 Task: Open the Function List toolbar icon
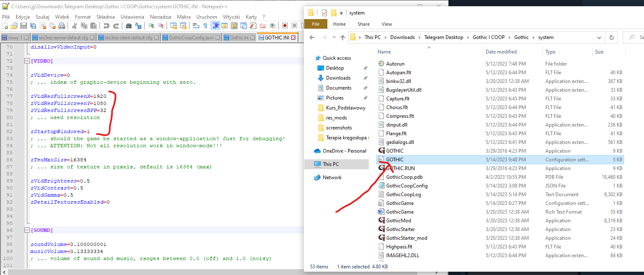[x=253, y=26]
